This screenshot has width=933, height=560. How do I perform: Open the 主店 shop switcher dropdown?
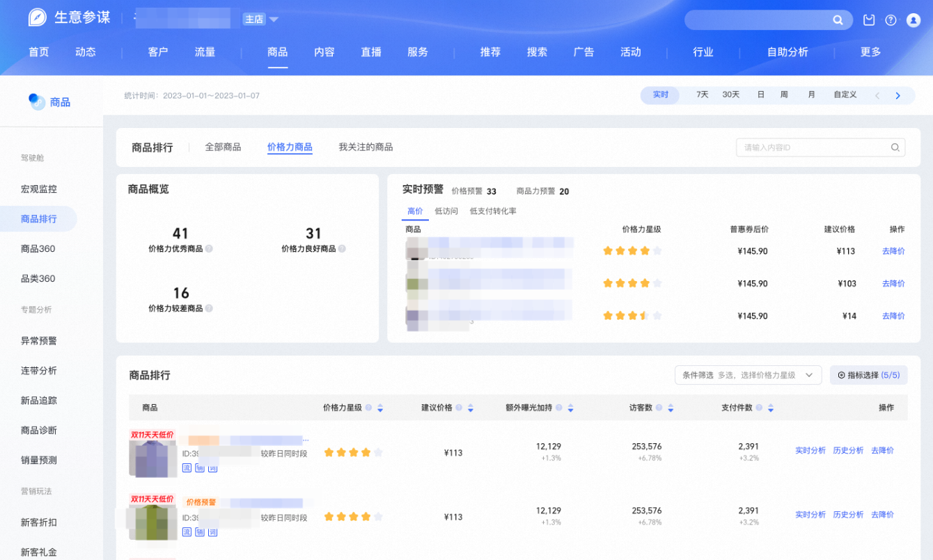click(260, 19)
